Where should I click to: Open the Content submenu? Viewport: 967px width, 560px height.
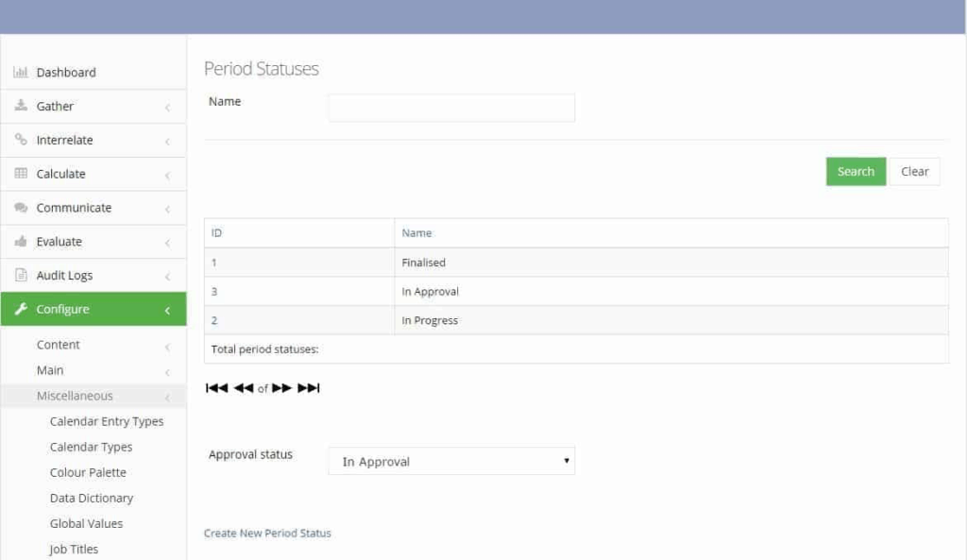pyautogui.click(x=93, y=345)
